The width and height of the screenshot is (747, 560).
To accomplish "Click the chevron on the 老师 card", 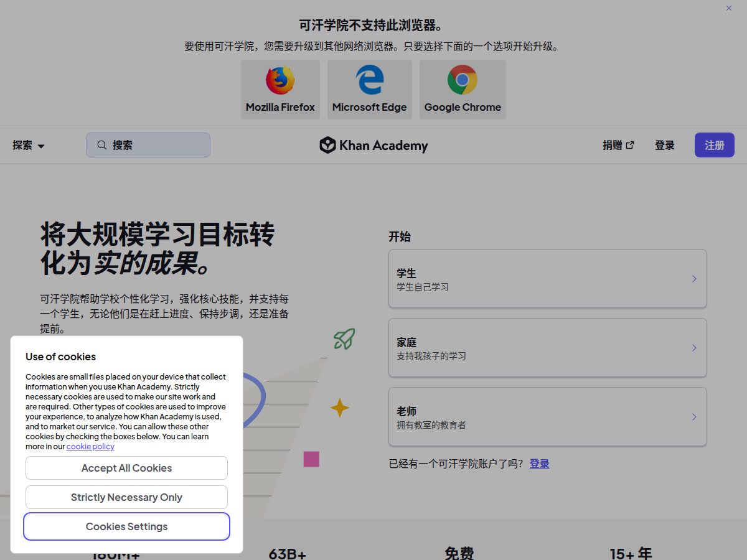I will [694, 417].
